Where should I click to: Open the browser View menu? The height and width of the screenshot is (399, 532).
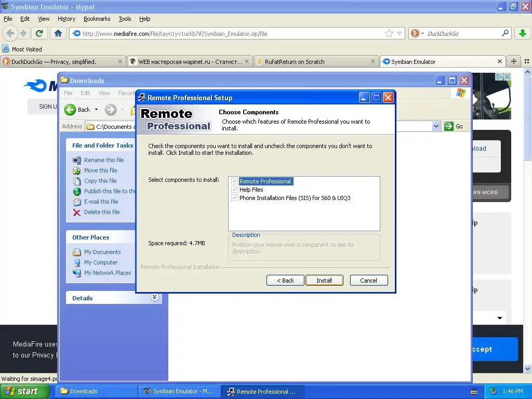click(44, 19)
